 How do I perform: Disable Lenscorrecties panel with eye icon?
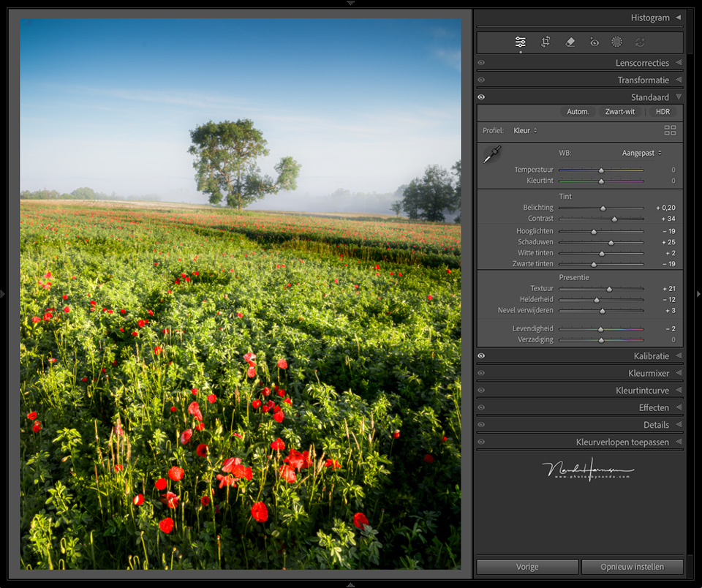[x=481, y=63]
